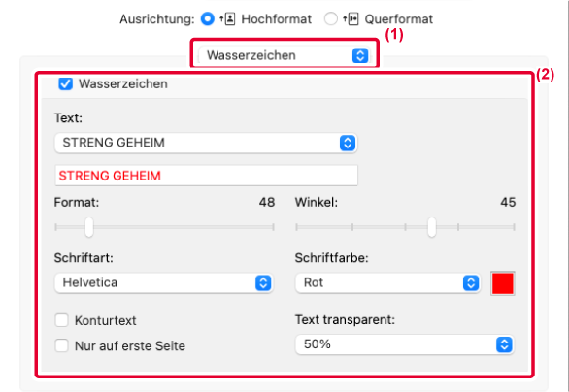
Task: Click the red STRENG GEHEIM text field
Action: coord(206,176)
